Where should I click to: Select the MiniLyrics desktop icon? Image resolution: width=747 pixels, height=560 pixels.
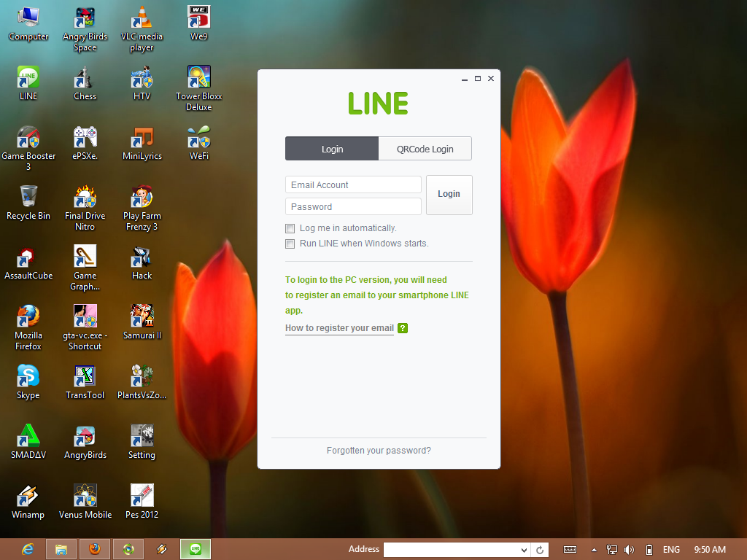(142, 144)
